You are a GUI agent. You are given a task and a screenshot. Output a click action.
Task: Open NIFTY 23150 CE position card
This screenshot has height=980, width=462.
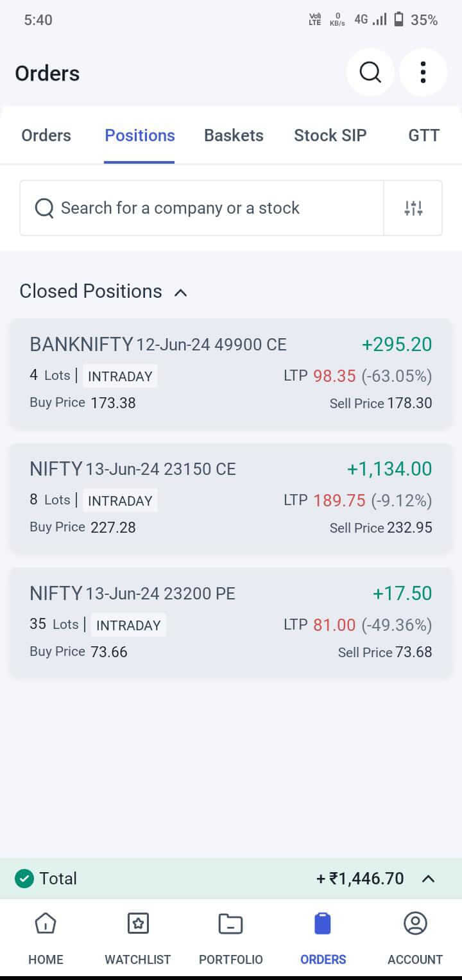coord(231,497)
